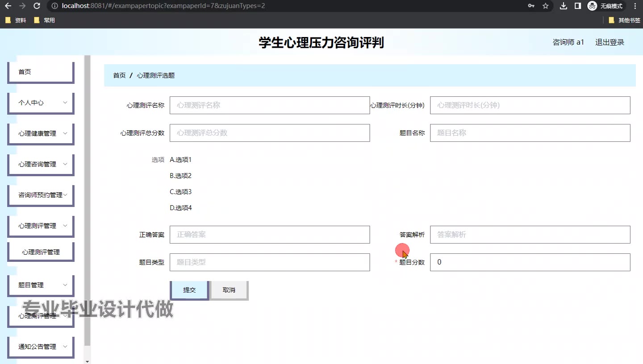Expand the 个人中心 sidebar menu

41,103
